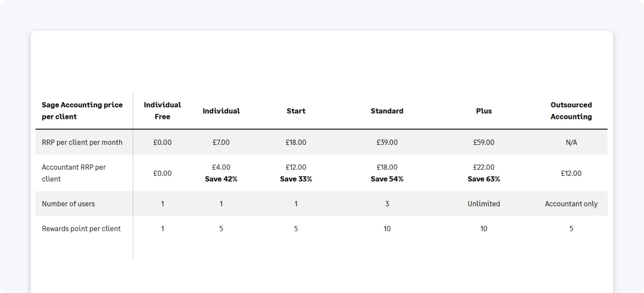Select the 'Start' column header

pyautogui.click(x=296, y=111)
